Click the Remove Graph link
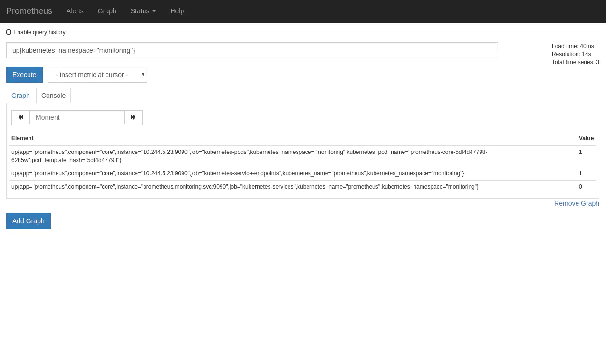Image resolution: width=606 pixels, height=364 pixels. click(576, 203)
